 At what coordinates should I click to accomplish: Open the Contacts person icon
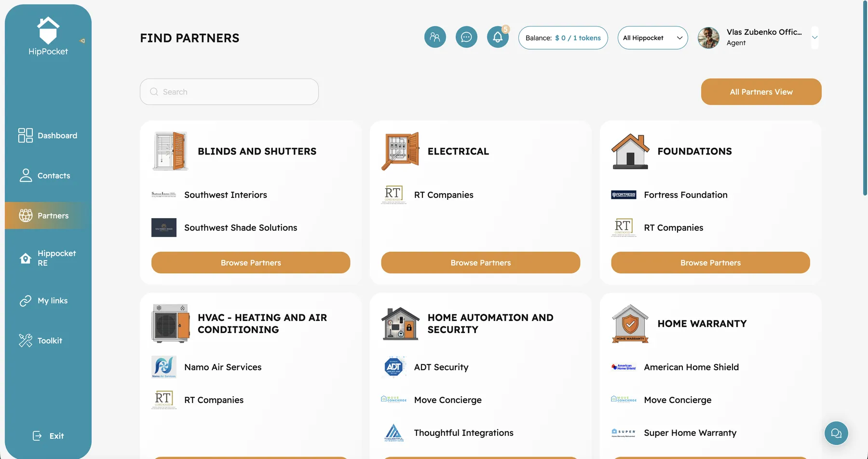[x=26, y=175]
